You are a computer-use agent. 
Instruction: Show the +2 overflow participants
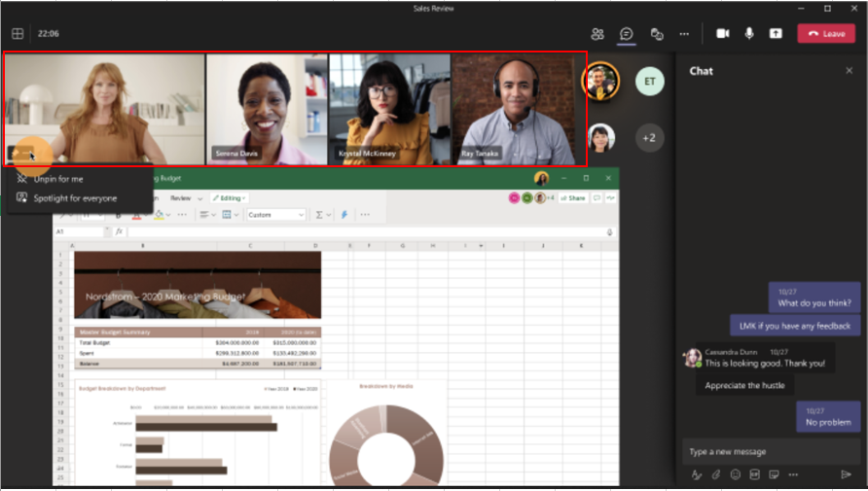[649, 138]
